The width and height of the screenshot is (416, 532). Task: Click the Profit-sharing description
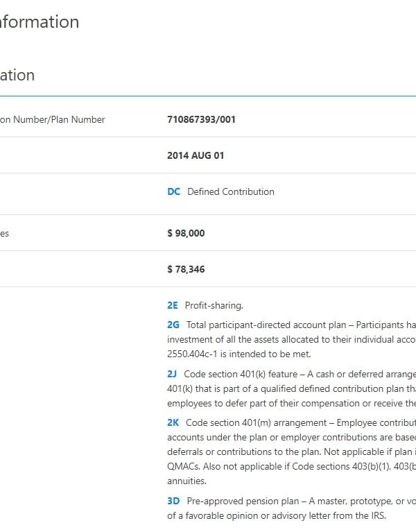(214, 305)
